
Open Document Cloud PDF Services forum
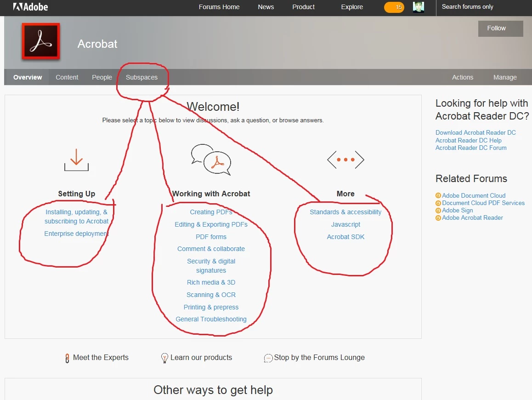[x=483, y=203]
